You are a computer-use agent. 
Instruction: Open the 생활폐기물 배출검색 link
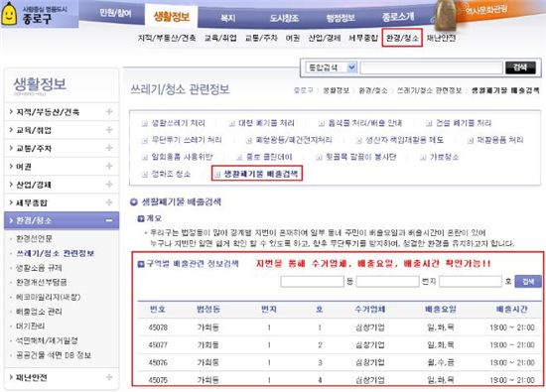257,174
